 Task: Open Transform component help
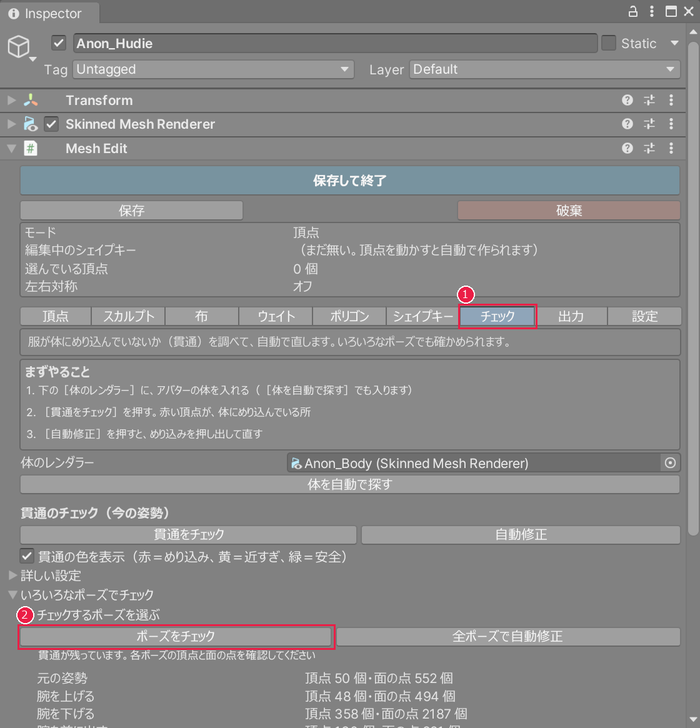point(627,100)
